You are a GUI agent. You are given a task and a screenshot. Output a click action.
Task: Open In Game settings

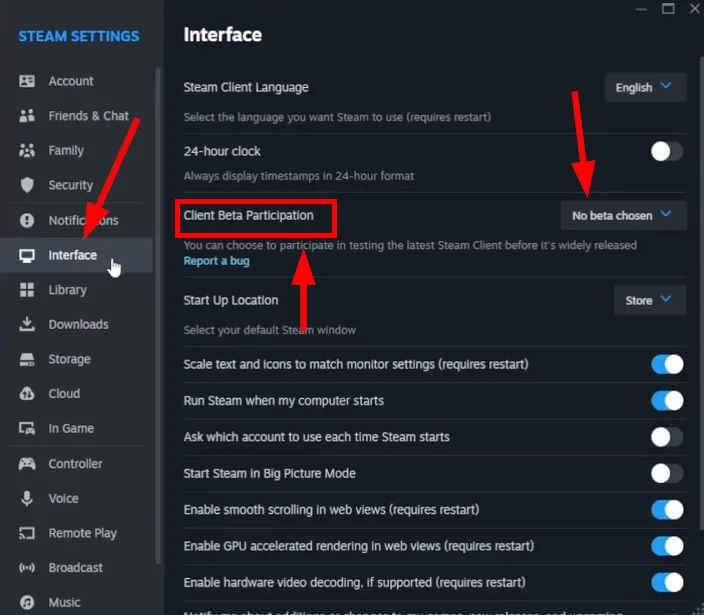[76, 429]
